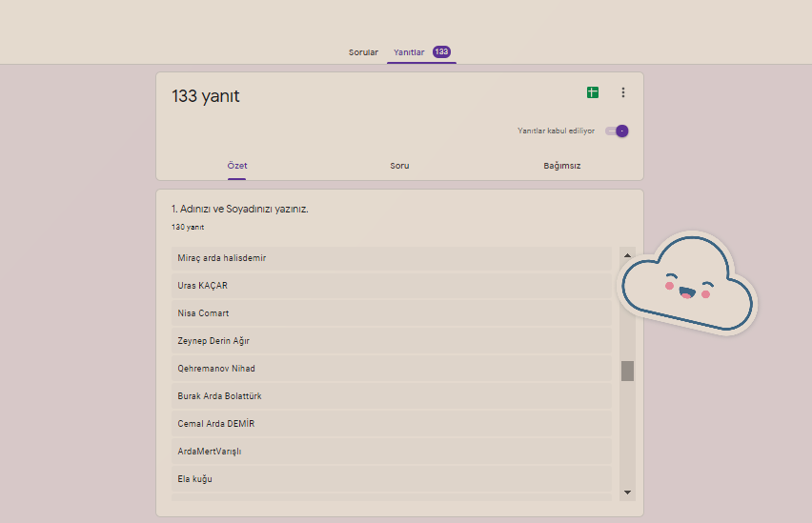
Task: Open responses in Google Sheets icon
Action: [592, 92]
